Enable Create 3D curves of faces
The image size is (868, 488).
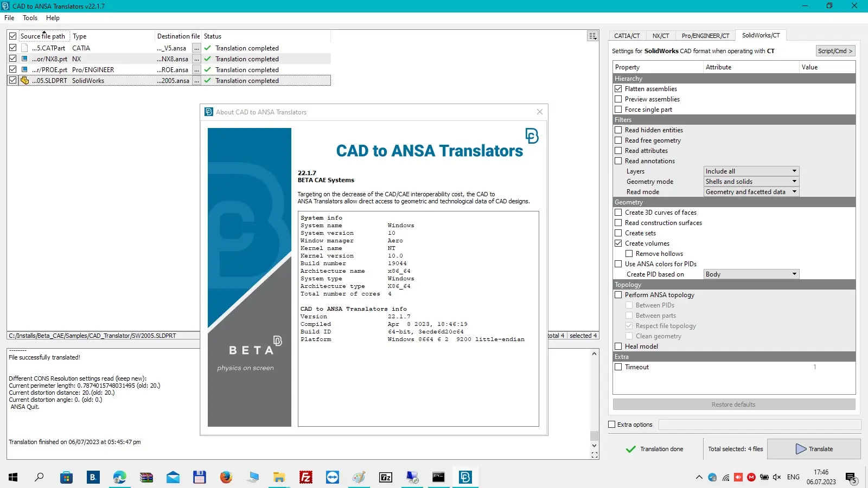[618, 212]
